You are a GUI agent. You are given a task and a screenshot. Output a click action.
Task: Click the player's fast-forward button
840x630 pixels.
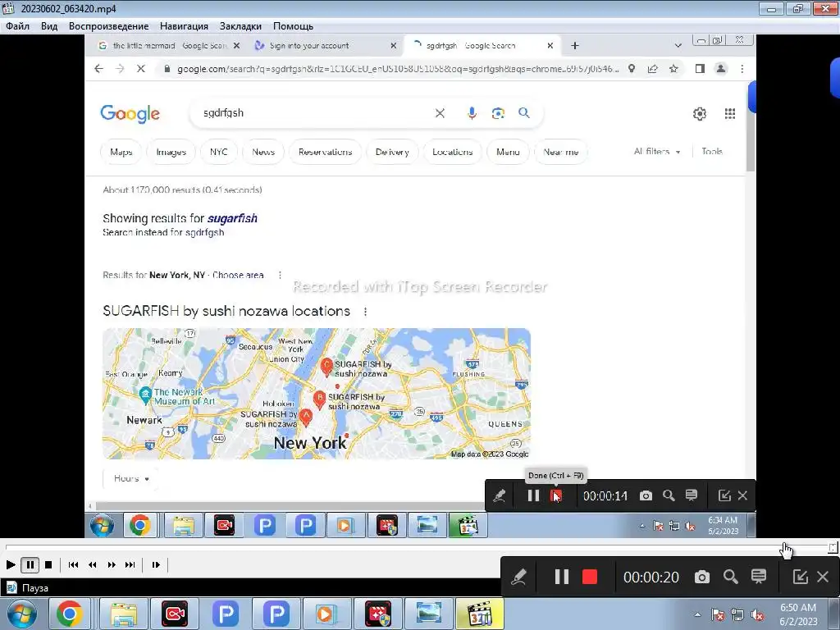click(x=112, y=564)
